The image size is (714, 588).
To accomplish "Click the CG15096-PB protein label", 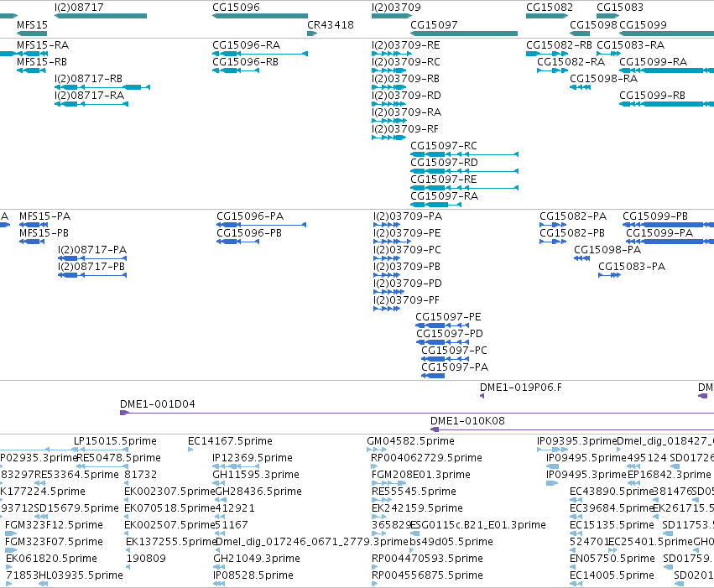I will (x=249, y=233).
